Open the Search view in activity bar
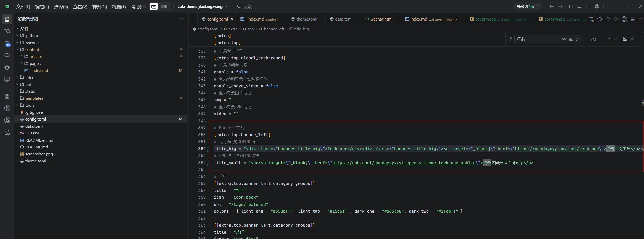This screenshot has width=644, height=239. tap(7, 31)
